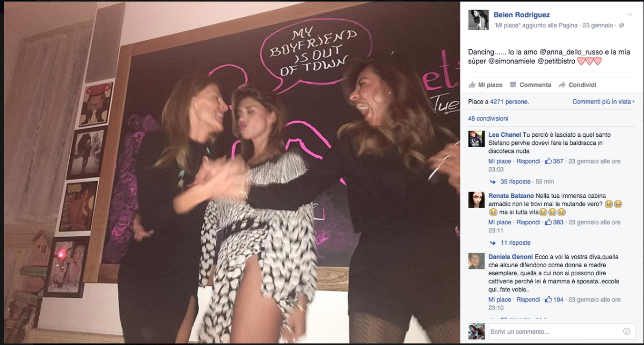Viewport: 644px width, 345px height.
Task: Click the thumbs-up icon next to 194 likes
Action: click(548, 299)
